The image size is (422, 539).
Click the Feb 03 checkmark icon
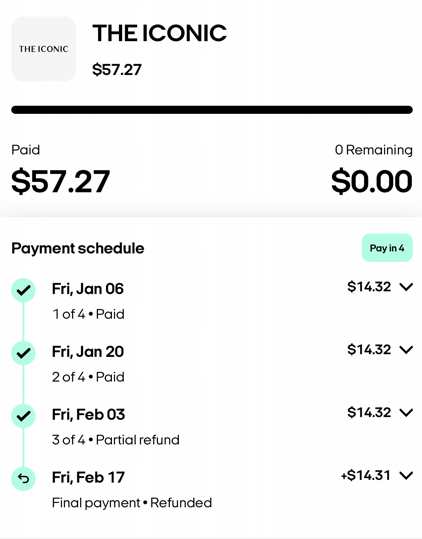coord(23,416)
